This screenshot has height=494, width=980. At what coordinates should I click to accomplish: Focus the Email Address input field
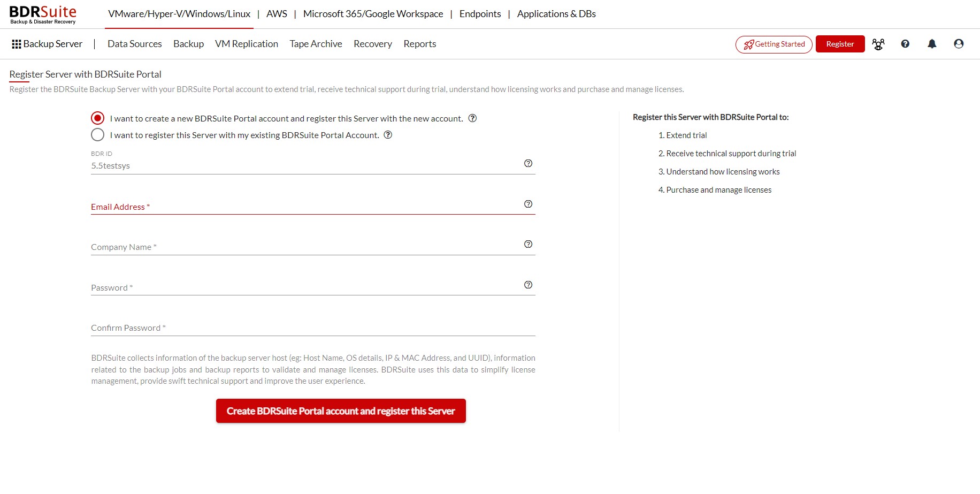click(313, 206)
